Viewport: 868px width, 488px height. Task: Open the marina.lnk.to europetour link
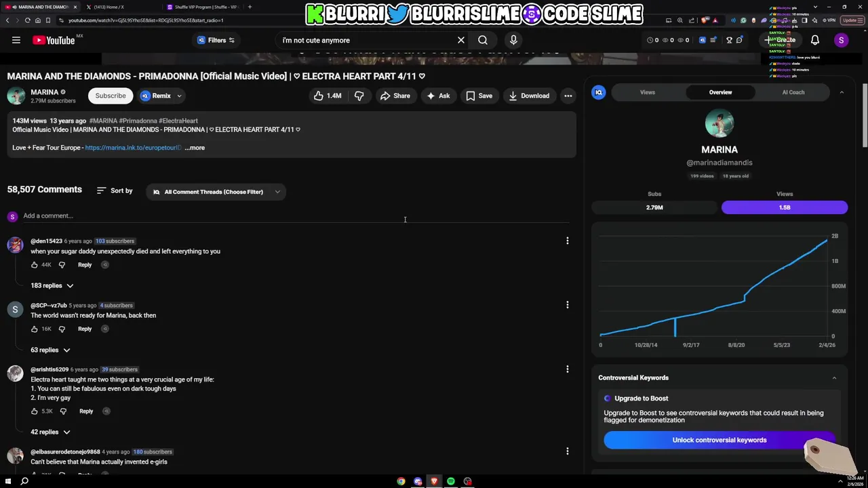133,148
